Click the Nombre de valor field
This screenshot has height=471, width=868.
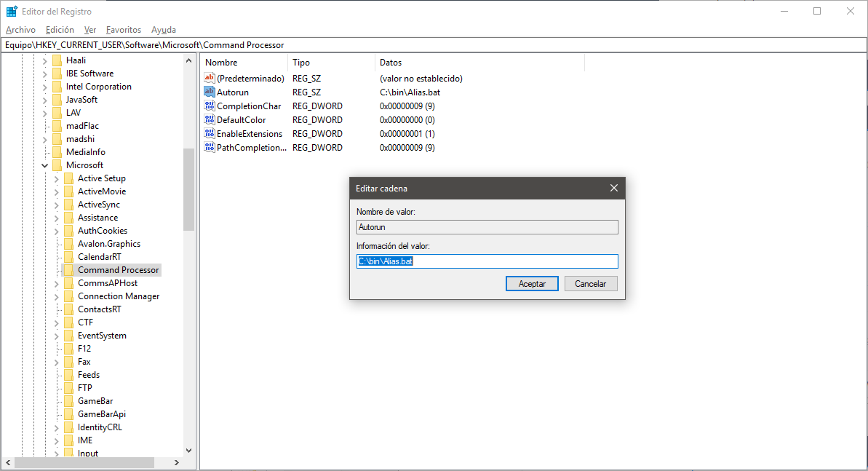pos(487,226)
